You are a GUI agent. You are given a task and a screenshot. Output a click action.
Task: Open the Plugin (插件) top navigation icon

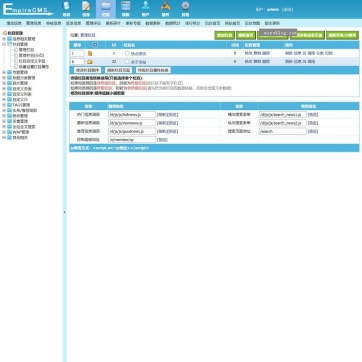tap(166, 9)
